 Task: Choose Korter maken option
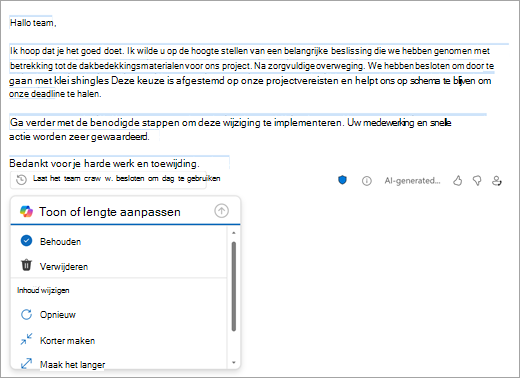119,340
